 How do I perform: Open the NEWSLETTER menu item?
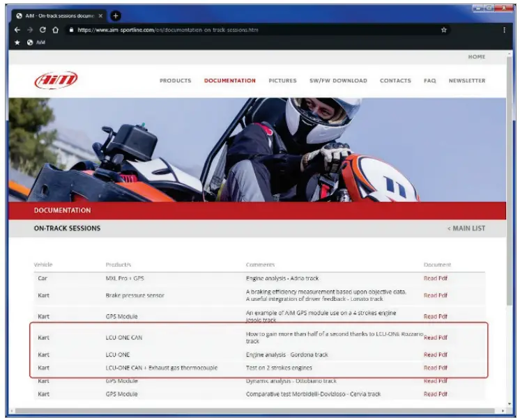click(x=467, y=81)
